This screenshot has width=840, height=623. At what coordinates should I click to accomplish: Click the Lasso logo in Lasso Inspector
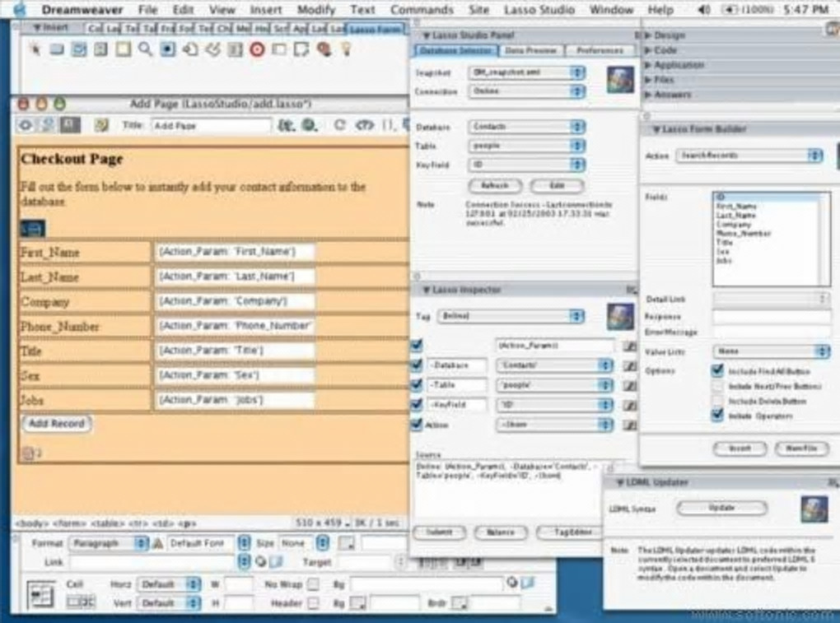point(620,316)
